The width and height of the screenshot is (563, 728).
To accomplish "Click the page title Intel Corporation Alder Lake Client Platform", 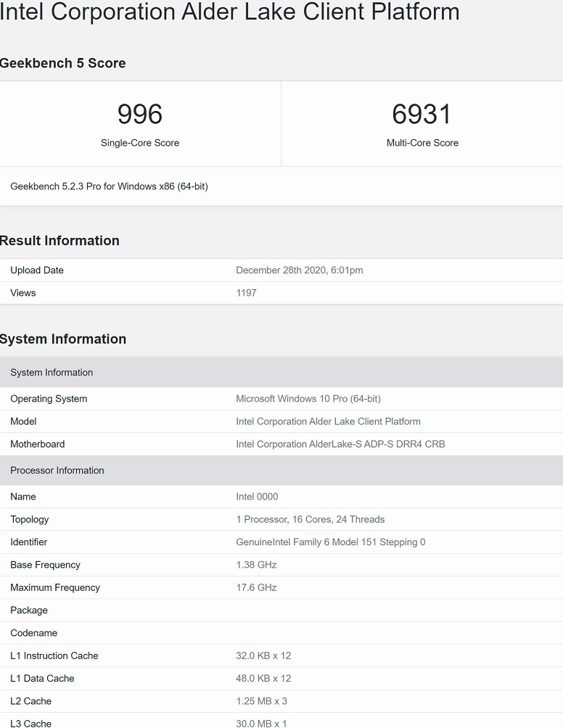I will 229,12.
